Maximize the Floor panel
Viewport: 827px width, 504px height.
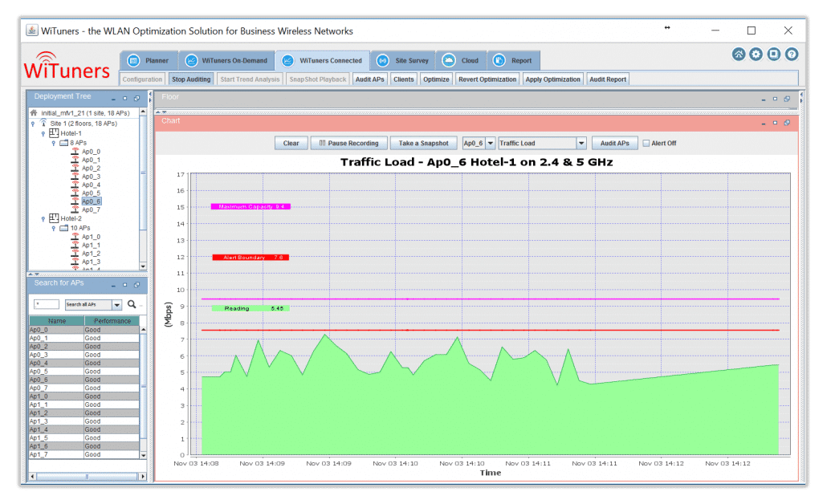pyautogui.click(x=775, y=99)
